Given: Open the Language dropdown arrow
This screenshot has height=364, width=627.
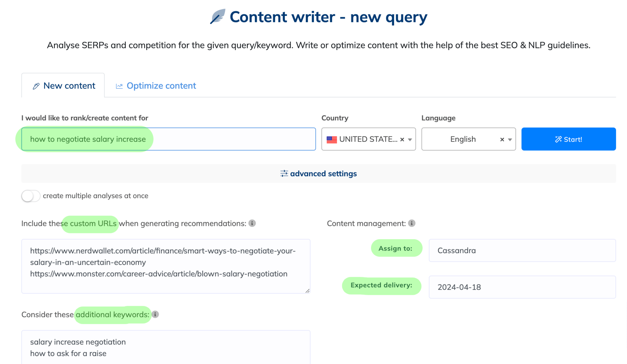Looking at the screenshot, I should click(510, 139).
